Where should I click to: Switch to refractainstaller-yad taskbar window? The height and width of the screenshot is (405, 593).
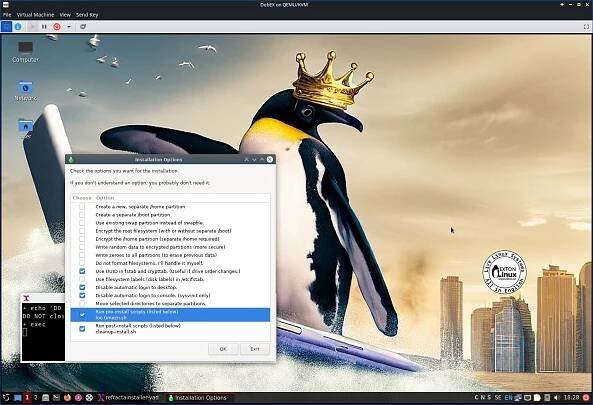(x=129, y=398)
